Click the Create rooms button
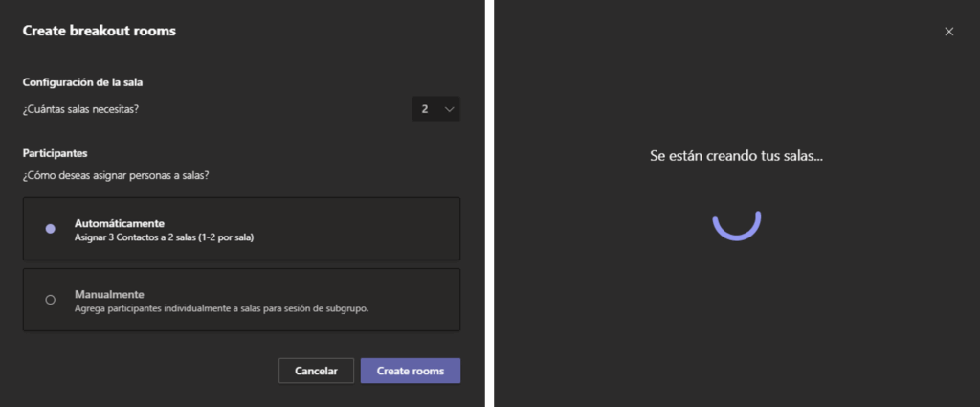The image size is (980, 407). click(410, 371)
